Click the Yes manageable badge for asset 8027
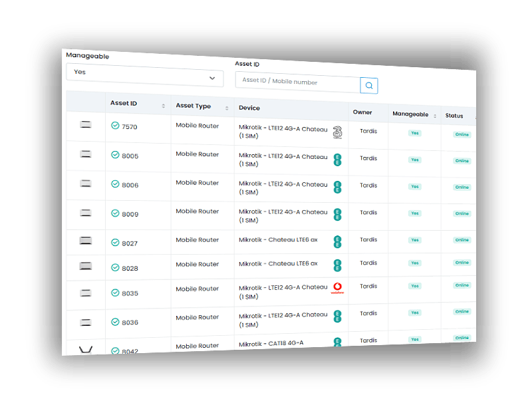Viewport: 532px width, 399px height. [415, 240]
